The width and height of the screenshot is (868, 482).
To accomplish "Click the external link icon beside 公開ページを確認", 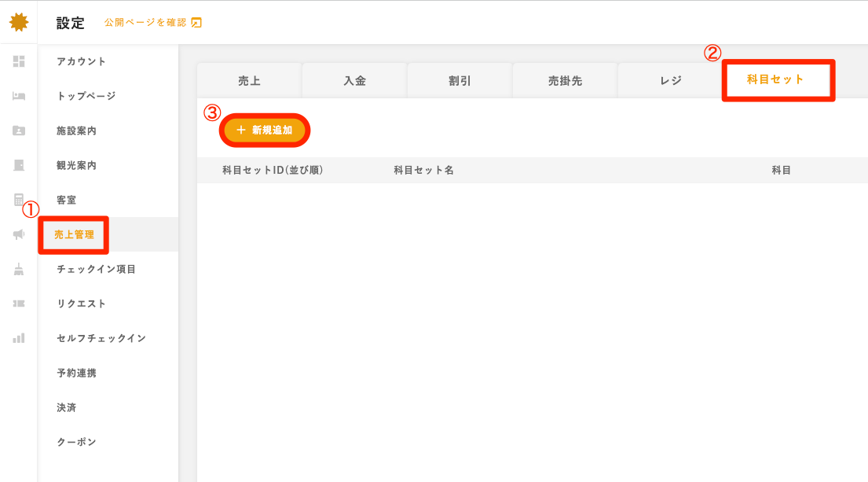I will click(x=196, y=23).
